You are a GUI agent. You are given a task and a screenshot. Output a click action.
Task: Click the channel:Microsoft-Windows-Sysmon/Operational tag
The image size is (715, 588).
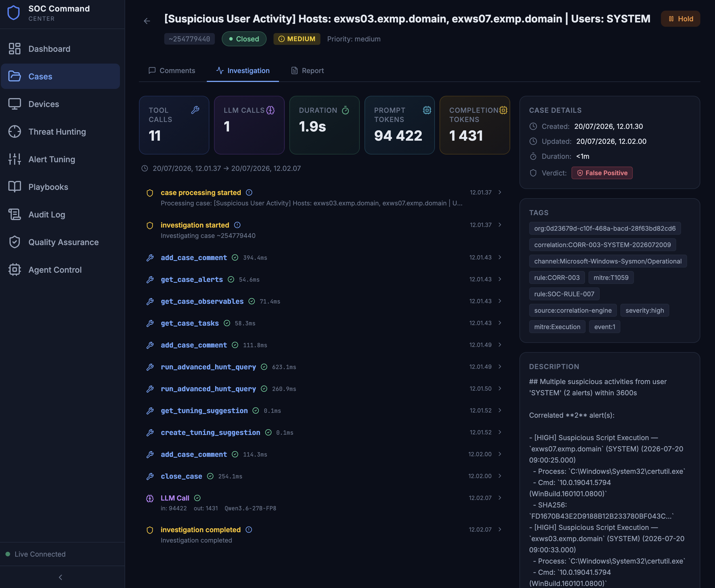tap(608, 261)
